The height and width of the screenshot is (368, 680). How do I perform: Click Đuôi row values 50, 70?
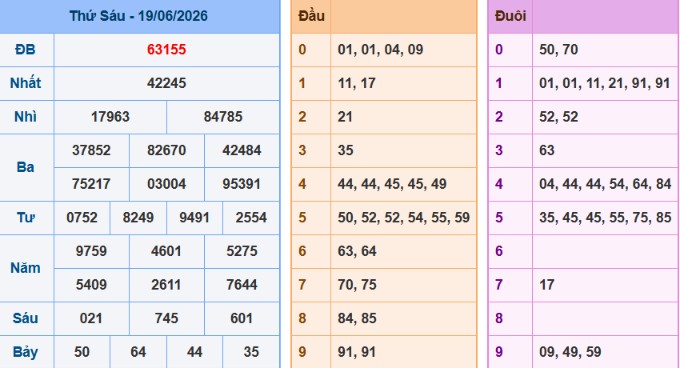pyautogui.click(x=559, y=50)
